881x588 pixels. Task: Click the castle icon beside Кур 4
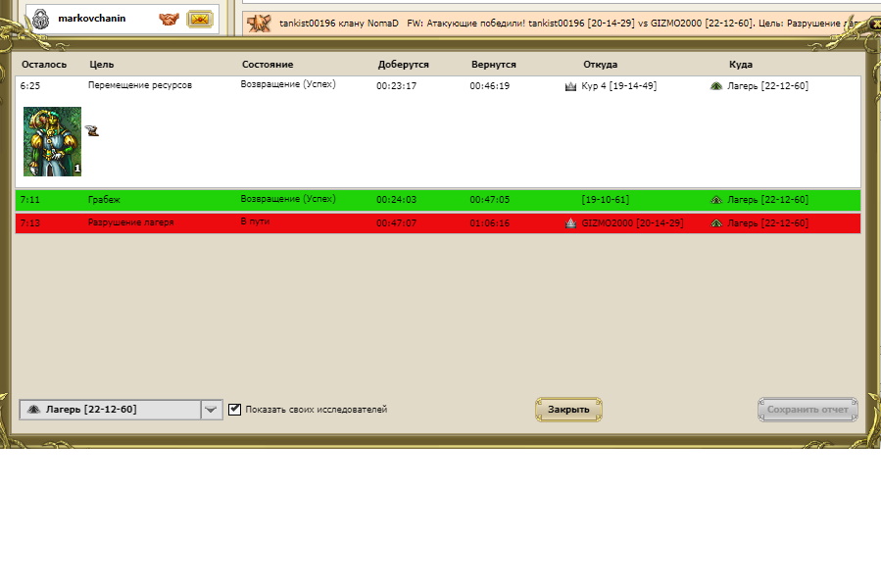coord(571,86)
